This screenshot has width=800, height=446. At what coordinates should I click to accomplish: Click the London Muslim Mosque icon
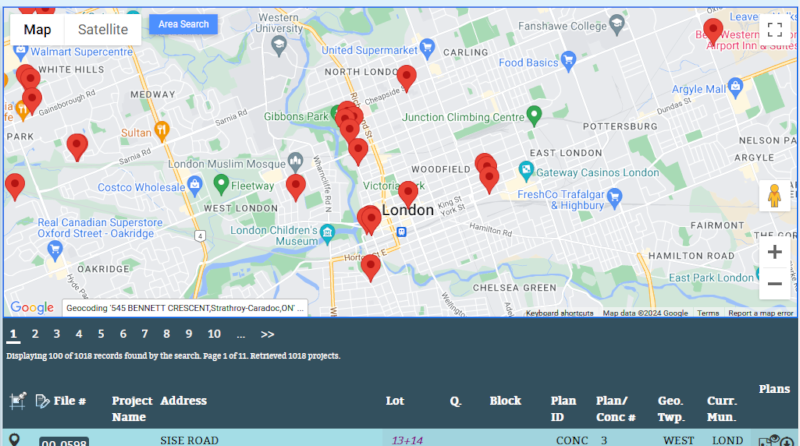pos(295,162)
